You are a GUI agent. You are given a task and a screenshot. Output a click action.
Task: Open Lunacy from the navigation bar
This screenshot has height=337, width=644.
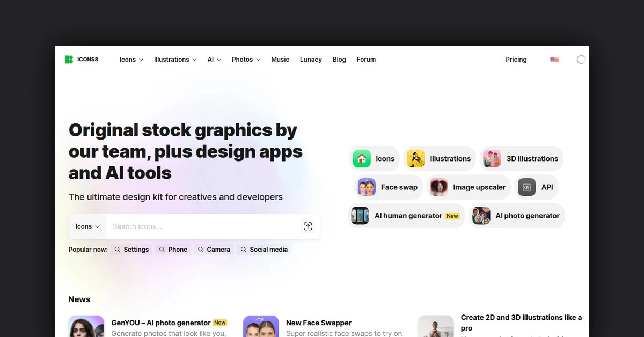311,60
